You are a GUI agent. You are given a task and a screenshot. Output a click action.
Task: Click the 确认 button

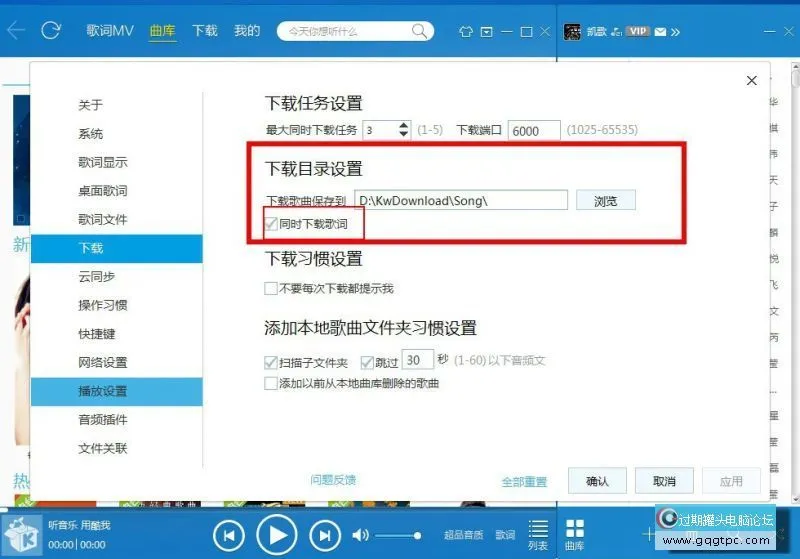(x=597, y=481)
